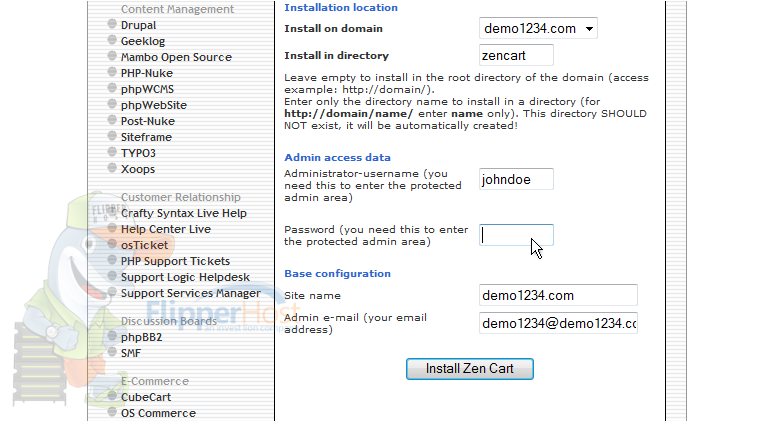Open phpWebSite in the sidebar
Screen dimensions: 776x422
[x=153, y=105]
